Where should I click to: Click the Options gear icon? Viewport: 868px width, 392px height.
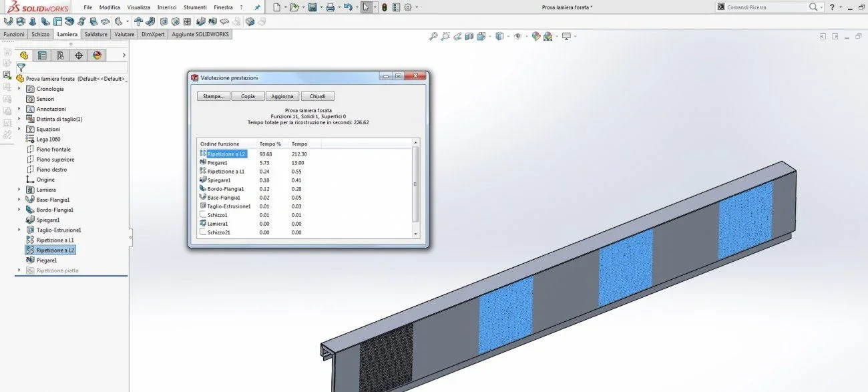(408, 7)
